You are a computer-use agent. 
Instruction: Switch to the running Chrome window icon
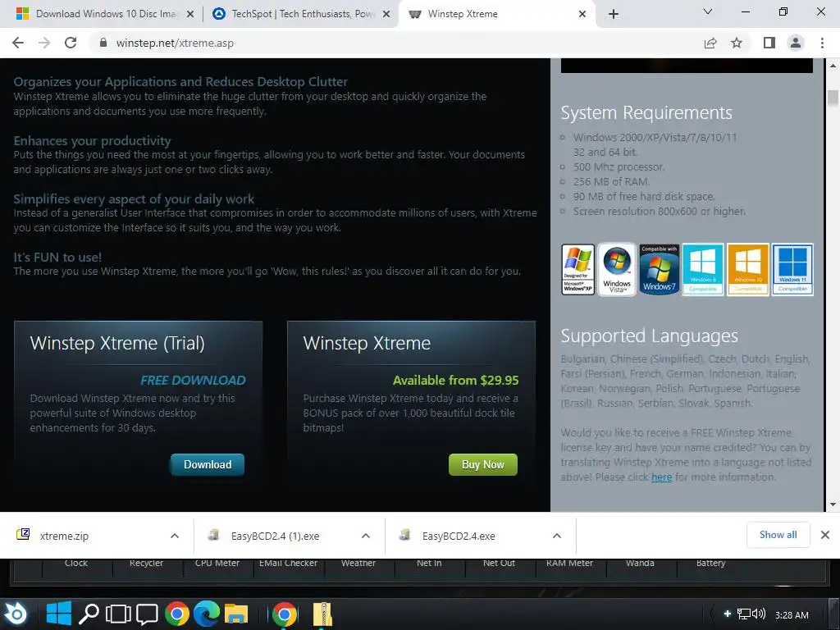tap(285, 614)
